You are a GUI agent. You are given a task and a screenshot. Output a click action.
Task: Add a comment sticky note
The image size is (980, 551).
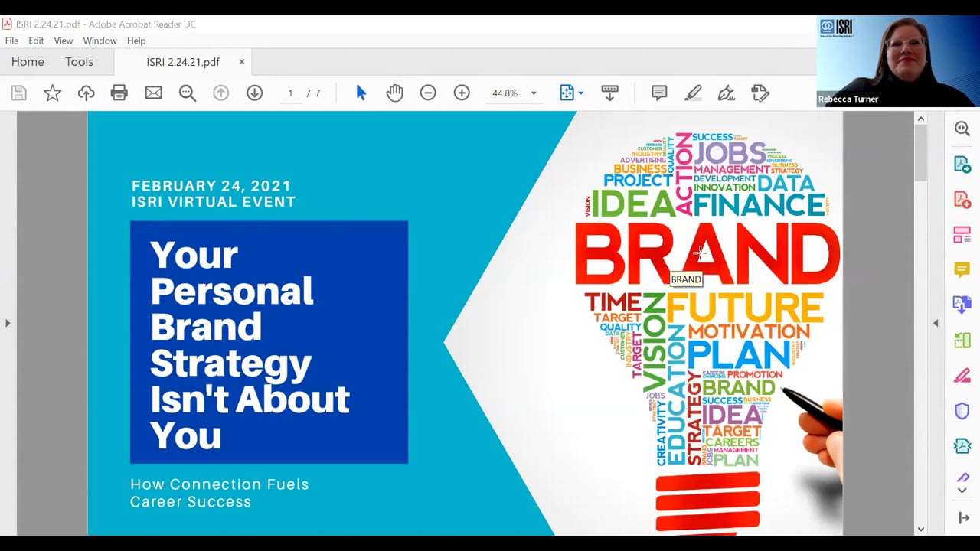(x=658, y=93)
